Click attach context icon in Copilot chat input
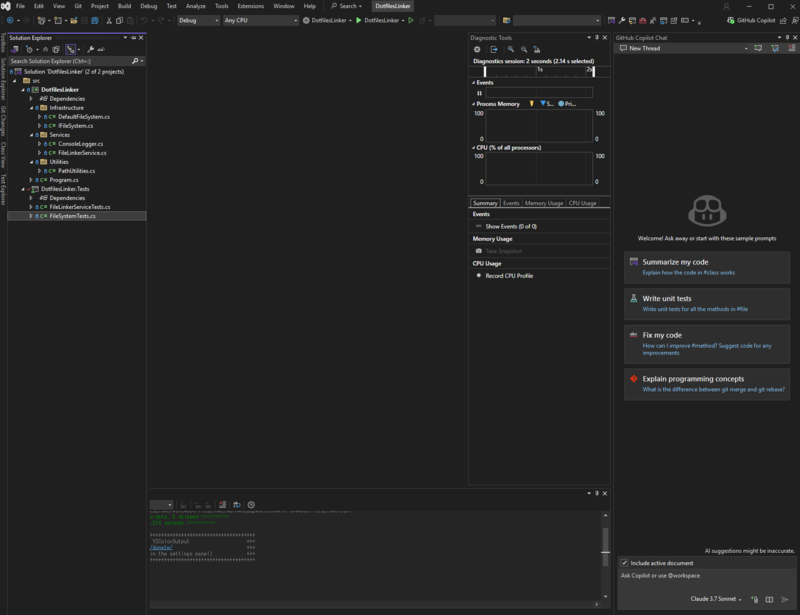This screenshot has height=615, width=800. point(754,599)
